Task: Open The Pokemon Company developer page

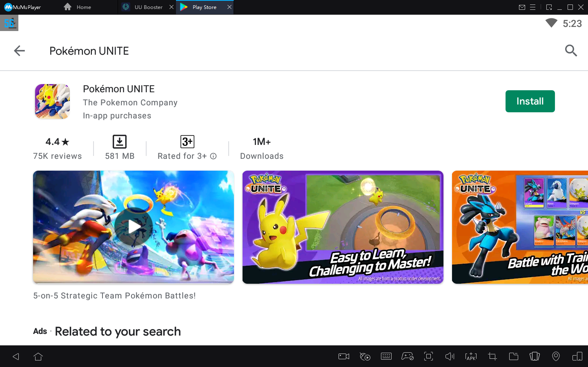Action: pos(130,102)
